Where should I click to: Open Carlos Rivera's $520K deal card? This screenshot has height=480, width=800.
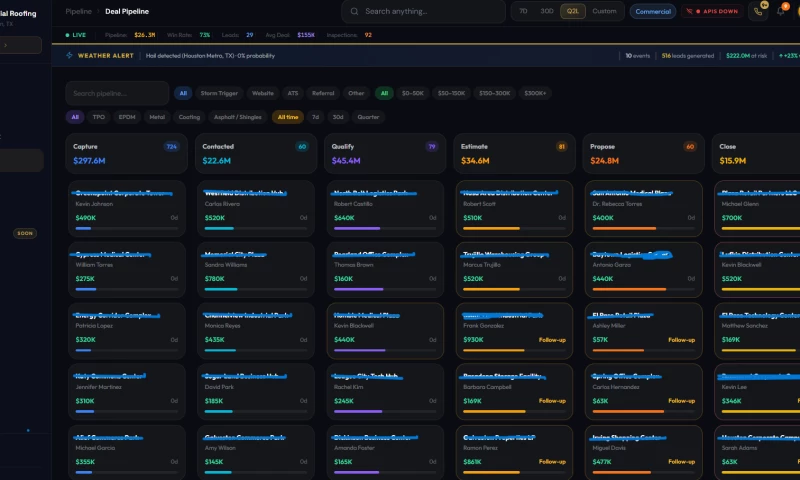[256, 208]
